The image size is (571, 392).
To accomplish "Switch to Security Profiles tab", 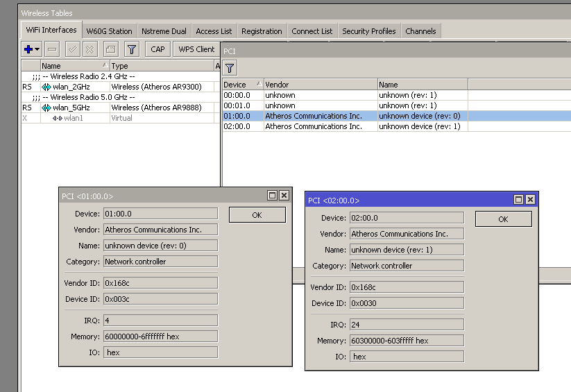I will pyautogui.click(x=369, y=31).
